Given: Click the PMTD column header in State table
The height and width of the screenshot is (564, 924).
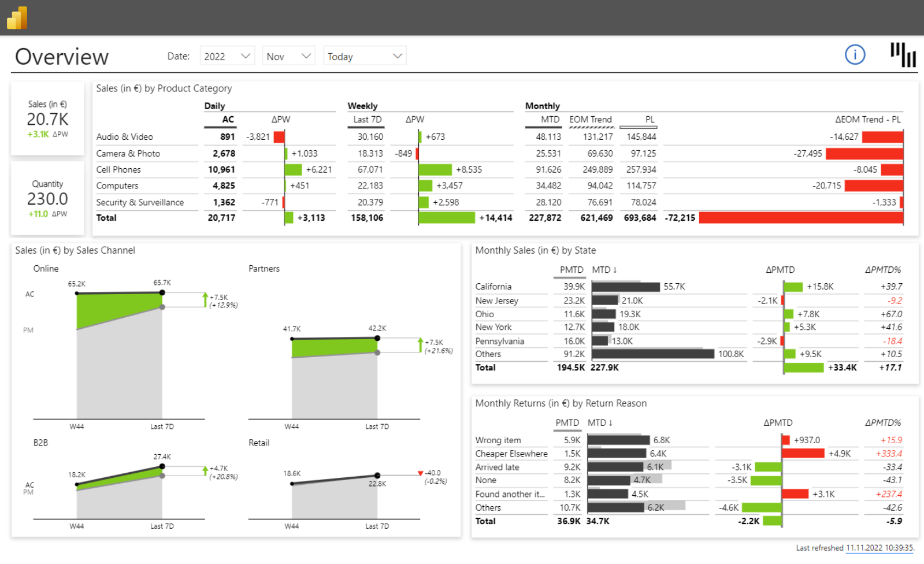Looking at the screenshot, I should [x=571, y=270].
